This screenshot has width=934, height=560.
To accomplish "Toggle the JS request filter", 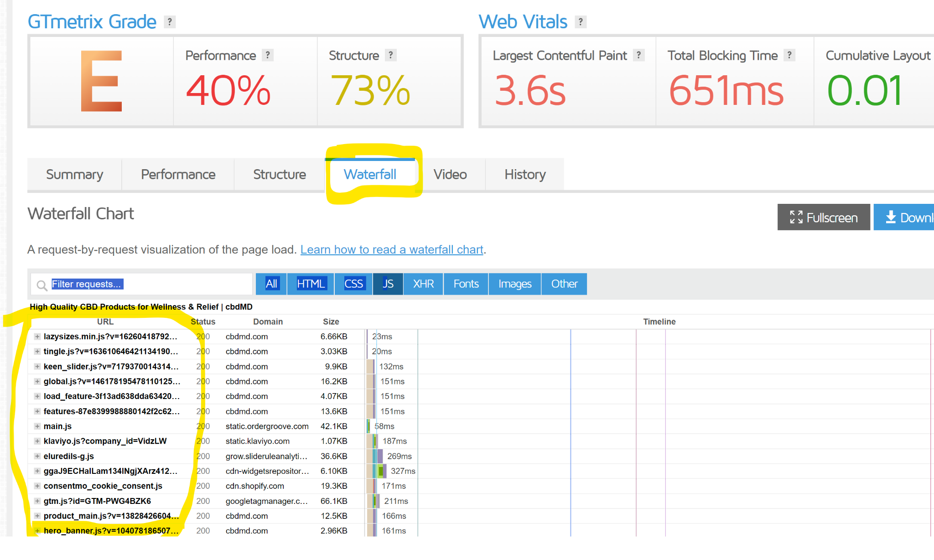I will coord(388,284).
